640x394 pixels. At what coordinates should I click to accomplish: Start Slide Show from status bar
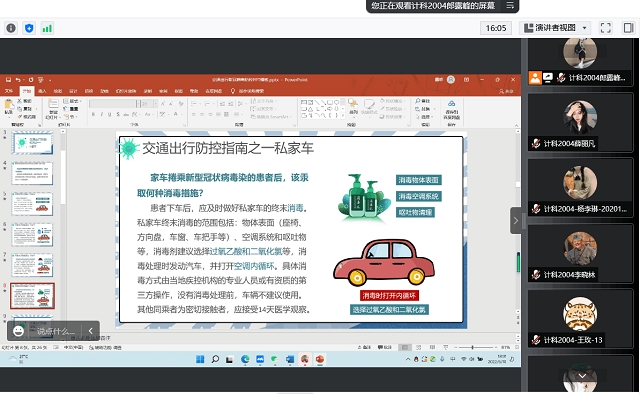446,347
